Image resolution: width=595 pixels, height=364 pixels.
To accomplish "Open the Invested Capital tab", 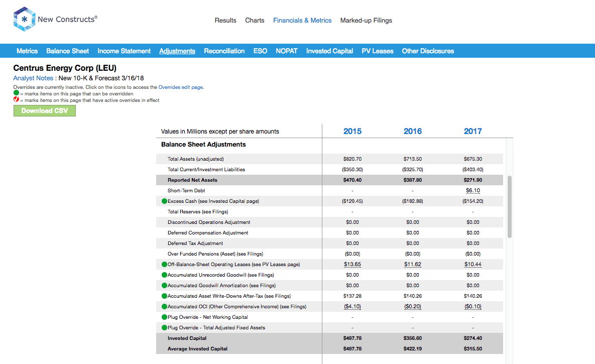I will (x=330, y=51).
